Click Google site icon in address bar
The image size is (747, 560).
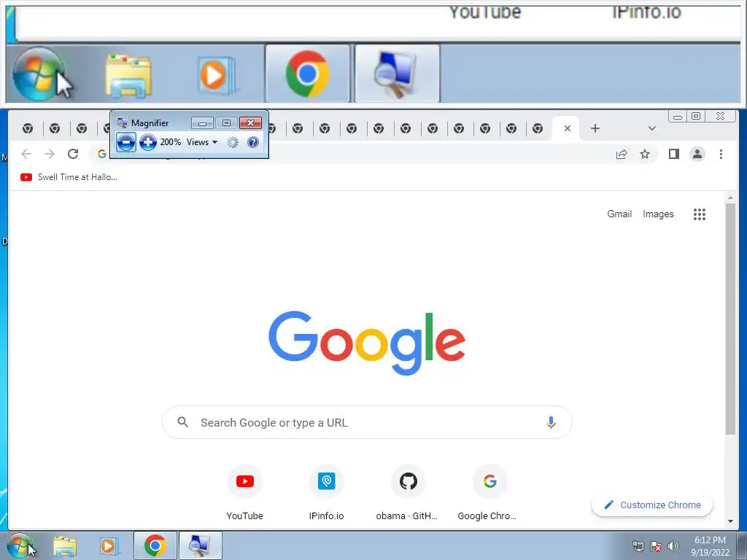pyautogui.click(x=101, y=154)
